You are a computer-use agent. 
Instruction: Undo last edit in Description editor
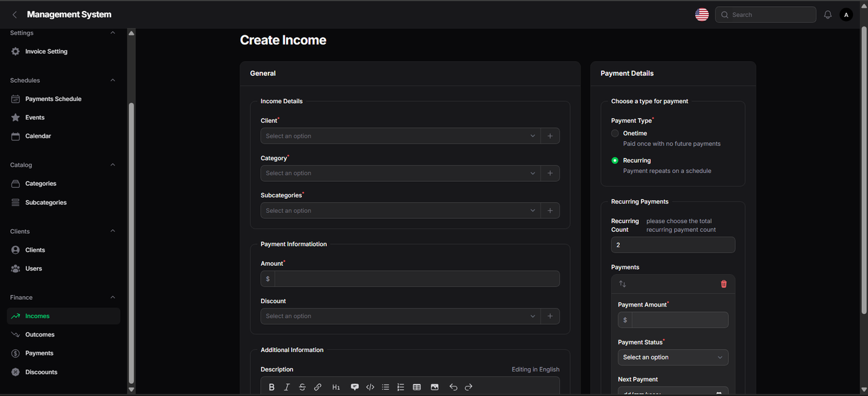[453, 387]
